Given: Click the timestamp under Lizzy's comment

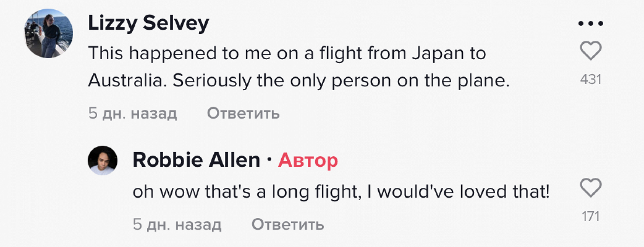Looking at the screenshot, I should 133,113.
